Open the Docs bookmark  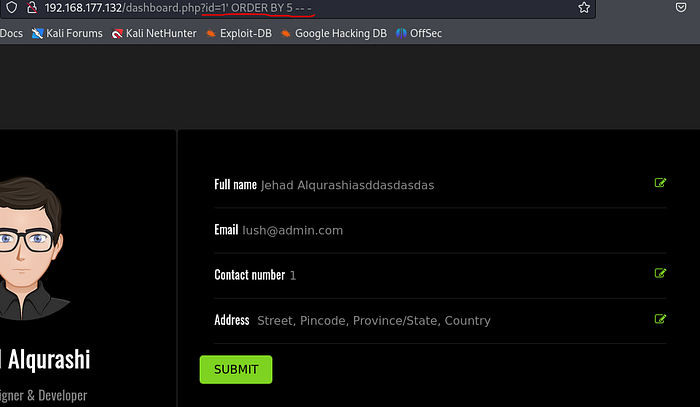[11, 33]
